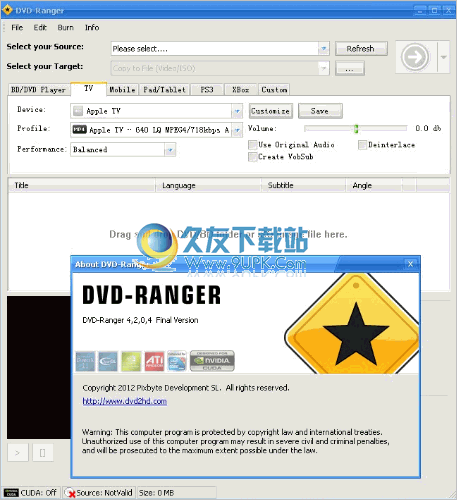Image resolution: width=457 pixels, height=500 pixels.
Task: Click the Angle column header
Action: (x=374, y=185)
